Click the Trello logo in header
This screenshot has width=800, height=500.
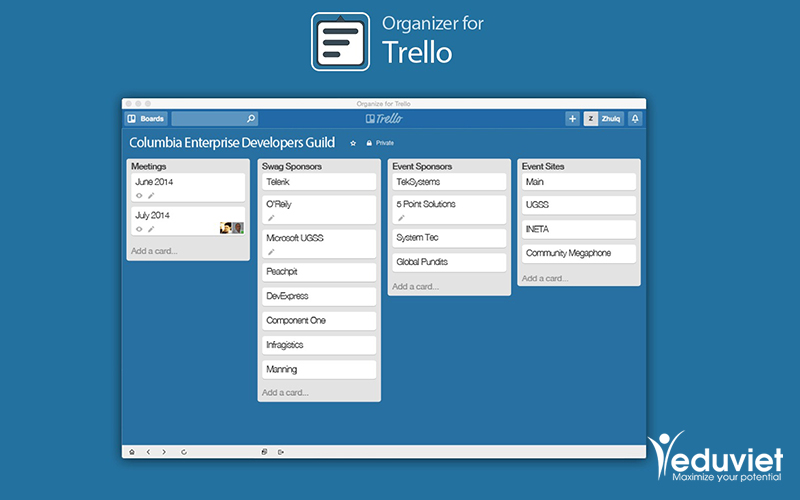pyautogui.click(x=384, y=119)
